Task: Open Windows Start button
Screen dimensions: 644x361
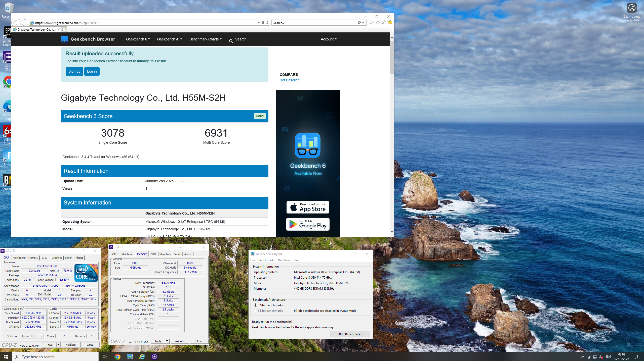Action: tap(6, 356)
